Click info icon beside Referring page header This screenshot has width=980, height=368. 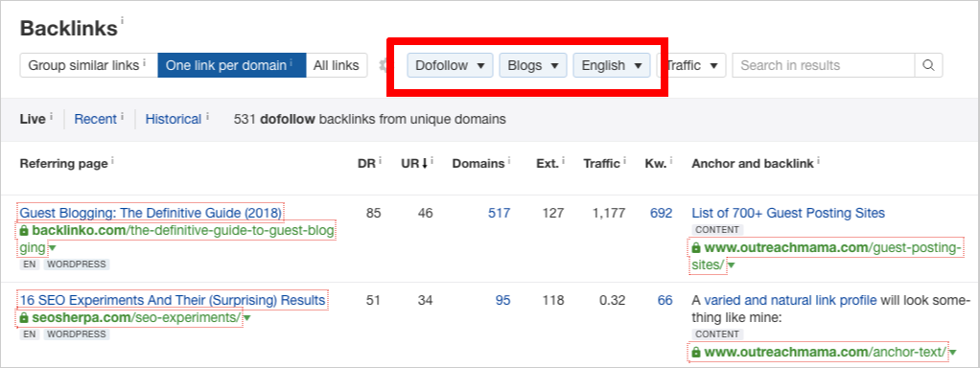[112, 161]
